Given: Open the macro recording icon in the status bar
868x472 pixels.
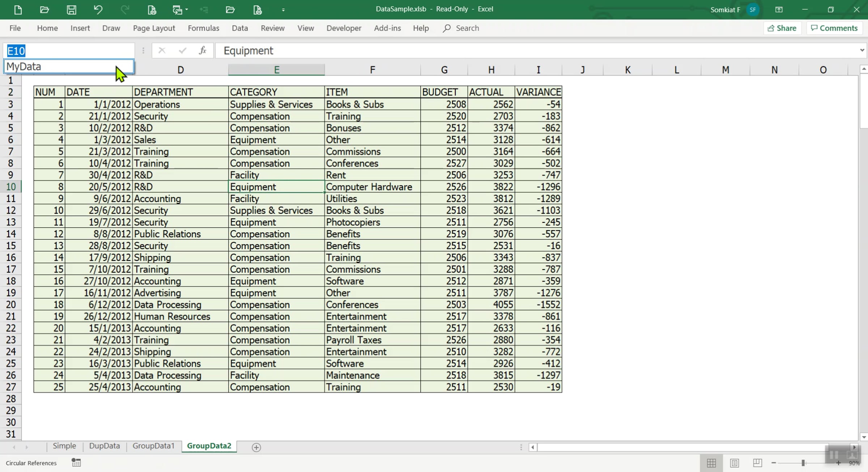Looking at the screenshot, I should pos(76,463).
